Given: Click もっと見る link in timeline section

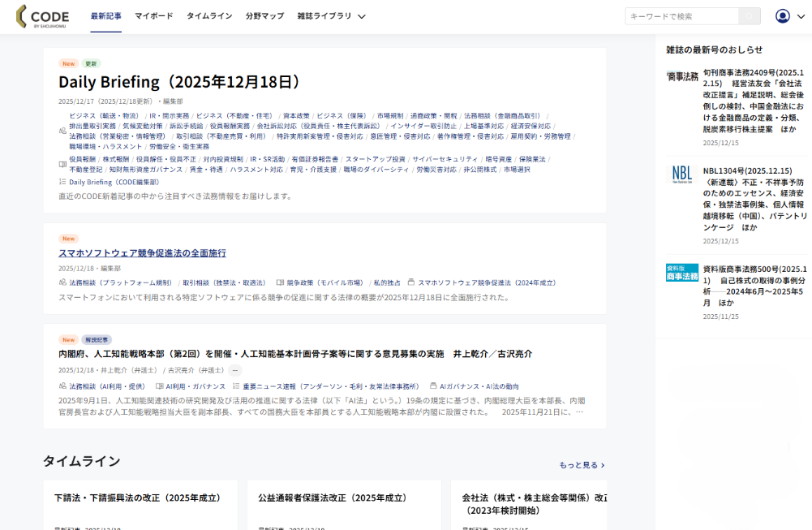Looking at the screenshot, I should coord(582,465).
